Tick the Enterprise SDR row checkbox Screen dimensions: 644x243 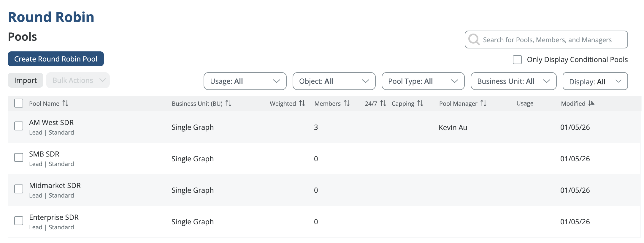point(19,221)
